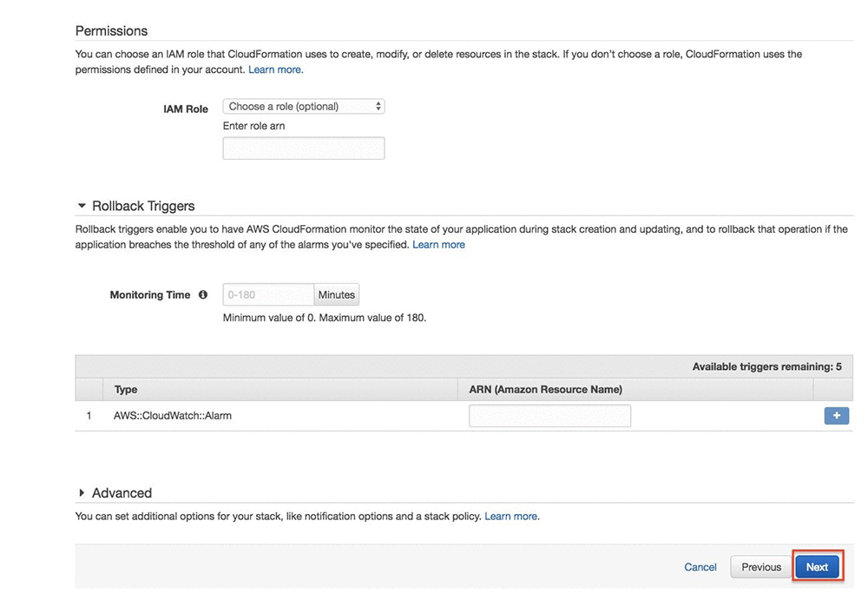Collapse the Rollback Triggers section

click(x=82, y=206)
